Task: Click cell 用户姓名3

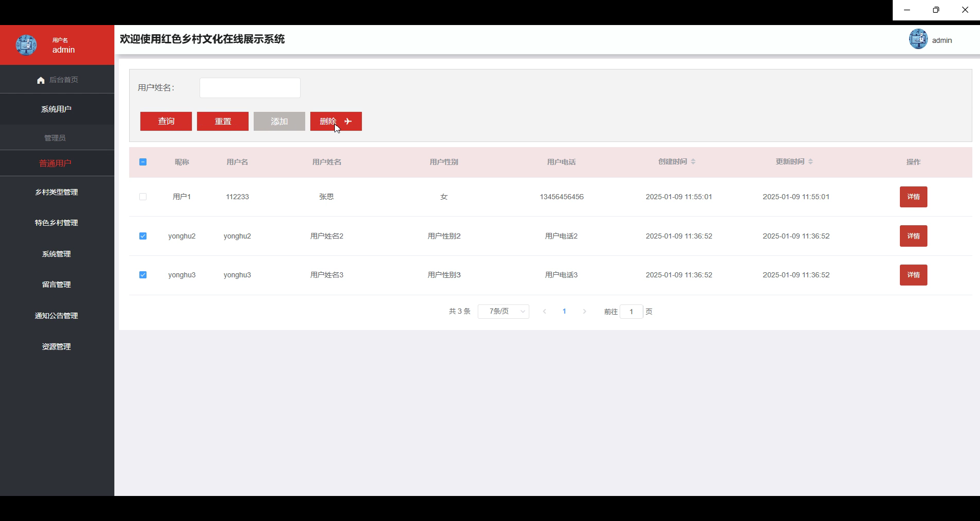Action: [x=327, y=275]
